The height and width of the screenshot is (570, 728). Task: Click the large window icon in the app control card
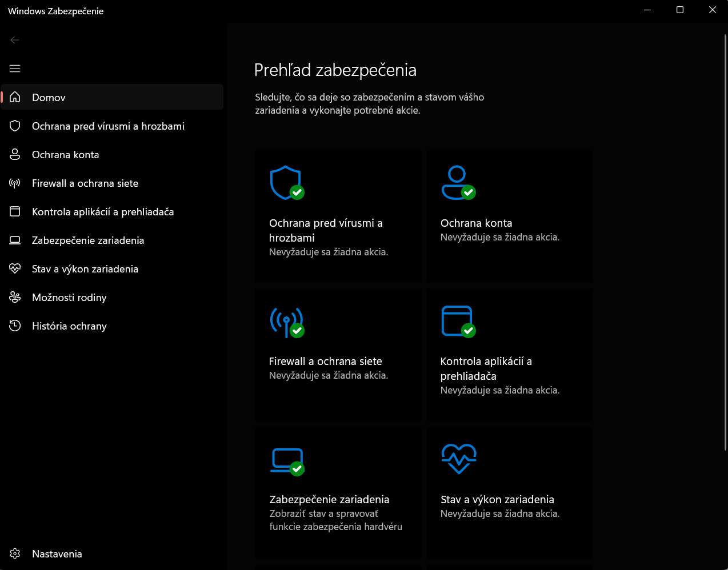pyautogui.click(x=458, y=322)
